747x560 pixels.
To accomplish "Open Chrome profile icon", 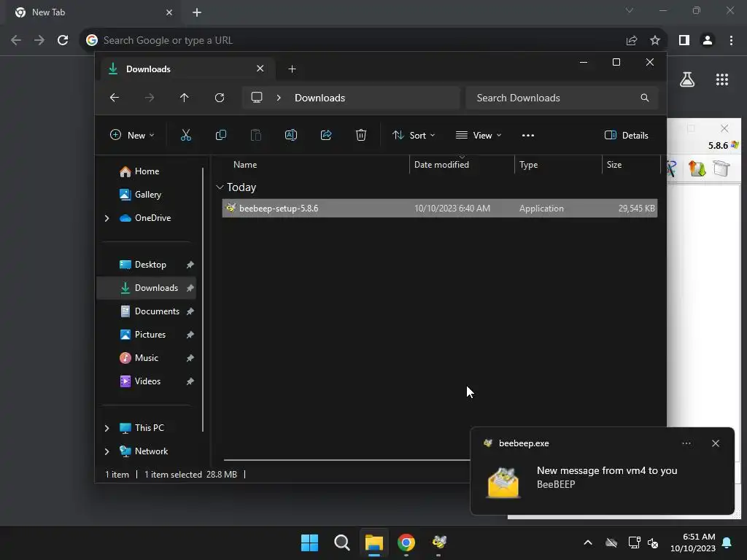I will [708, 40].
